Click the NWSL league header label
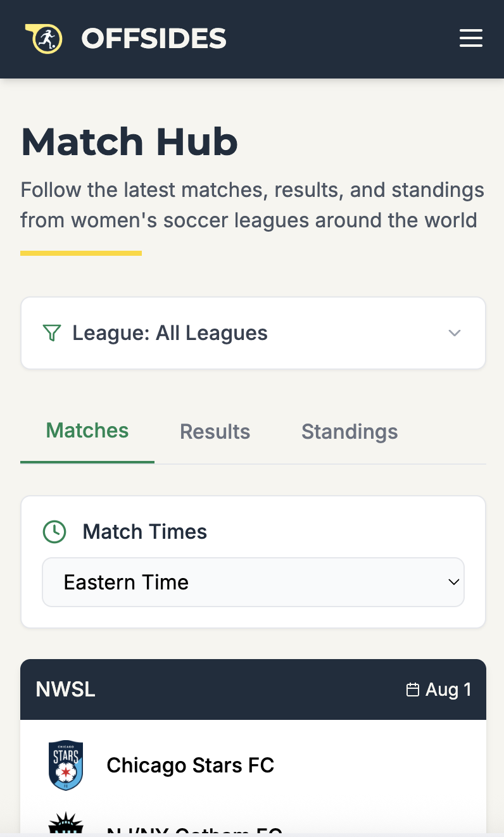The image size is (504, 837). click(66, 689)
